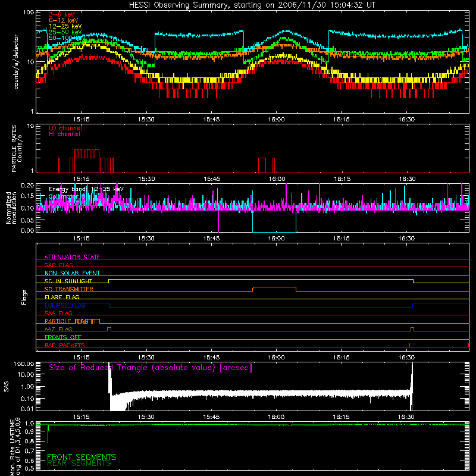
Task: Click the NON SOLAR EVENT flag label
Action: 72,273
